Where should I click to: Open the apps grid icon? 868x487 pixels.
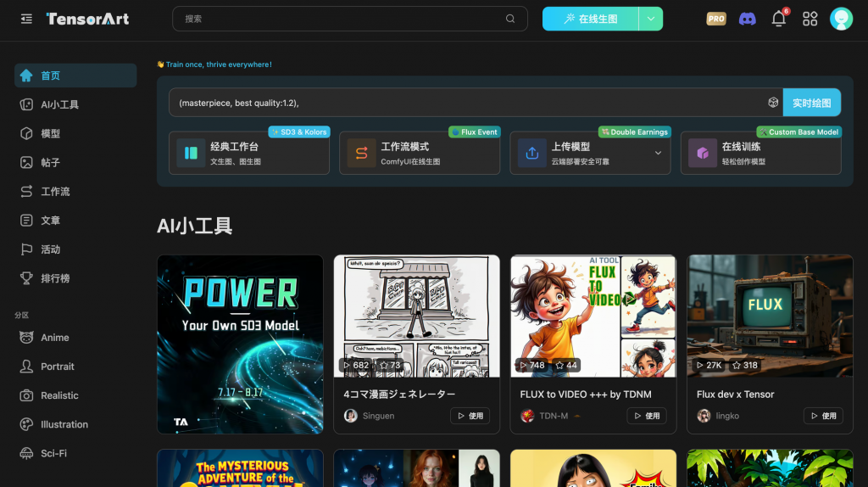click(810, 19)
